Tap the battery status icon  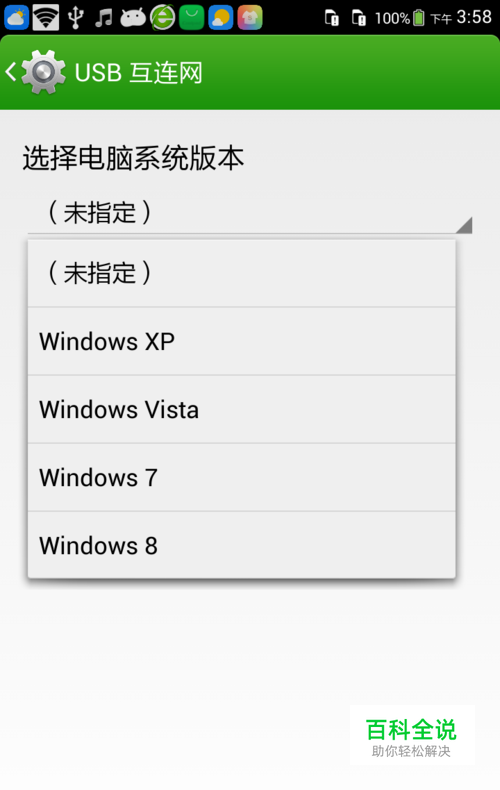click(418, 18)
